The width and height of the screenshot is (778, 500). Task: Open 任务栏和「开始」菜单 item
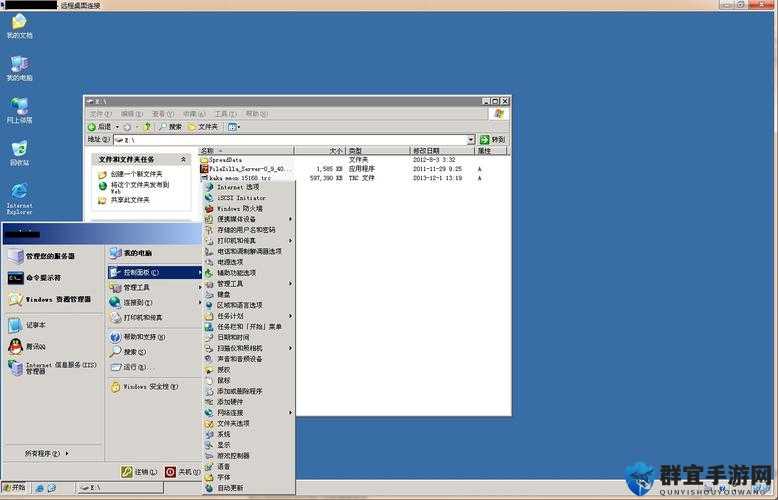pyautogui.click(x=249, y=327)
